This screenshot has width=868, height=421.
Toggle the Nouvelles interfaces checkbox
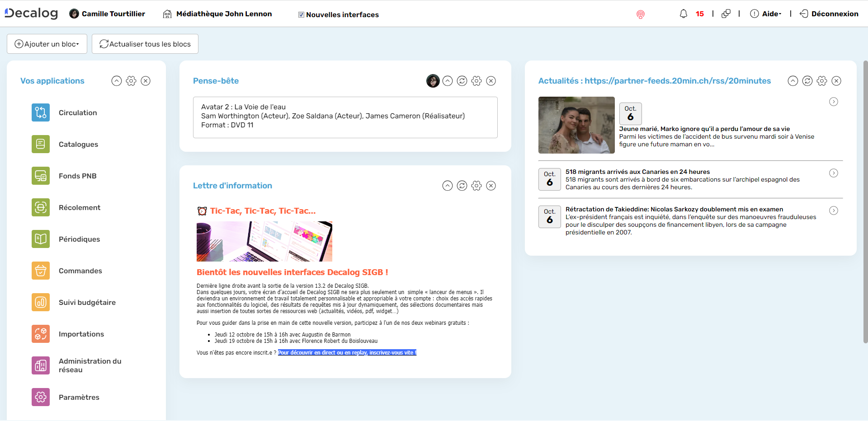pos(301,14)
